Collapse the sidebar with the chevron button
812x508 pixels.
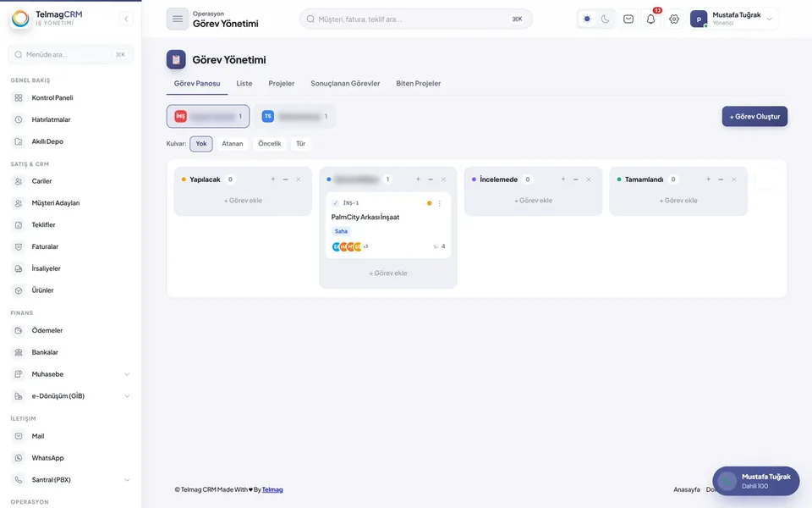point(126,19)
